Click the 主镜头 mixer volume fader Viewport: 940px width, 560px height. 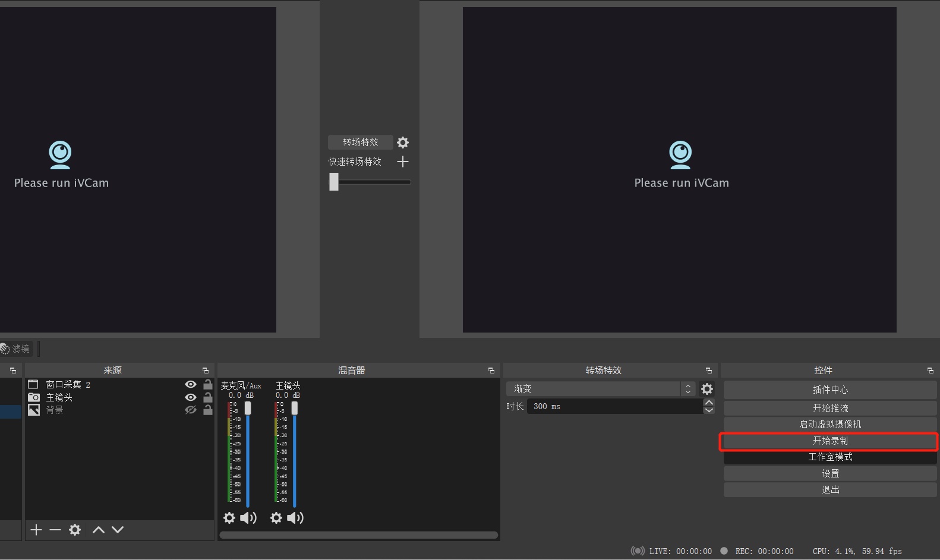[295, 409]
